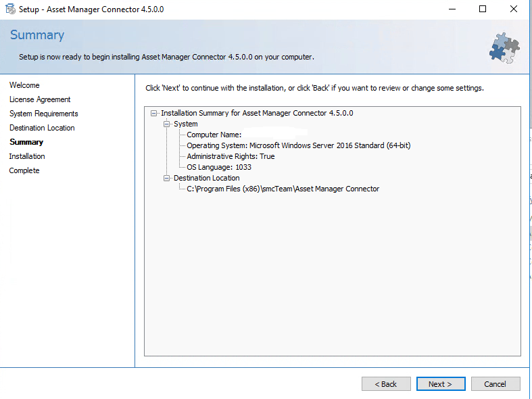Screen dimensions: 532x399
Task: Select the Welcome step in sidebar
Action: [x=24, y=85]
